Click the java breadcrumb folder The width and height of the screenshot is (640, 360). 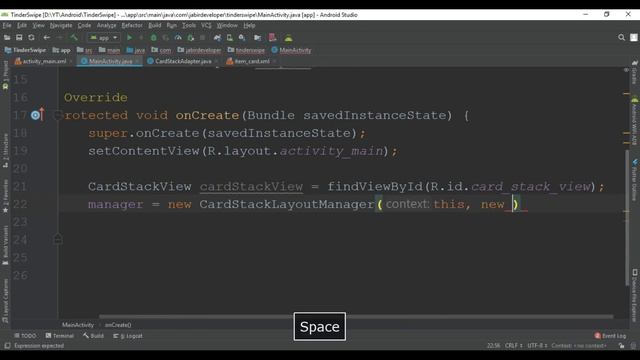[x=136, y=50]
